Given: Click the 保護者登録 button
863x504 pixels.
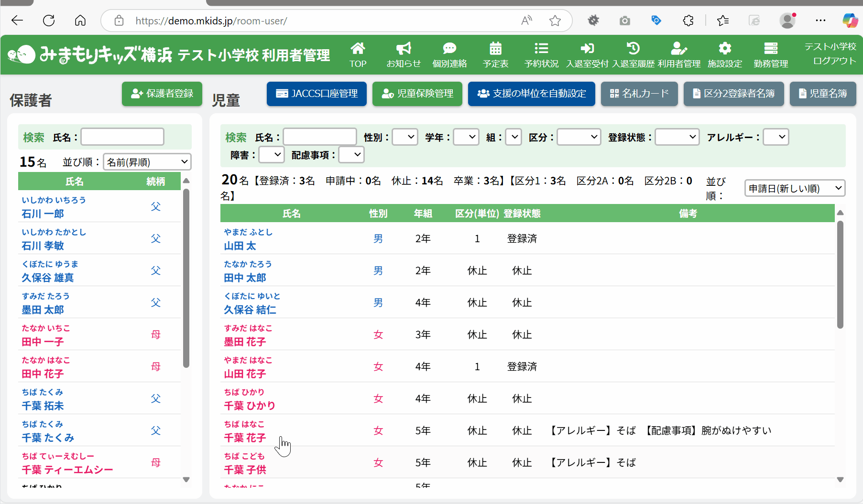Looking at the screenshot, I should click(162, 94).
